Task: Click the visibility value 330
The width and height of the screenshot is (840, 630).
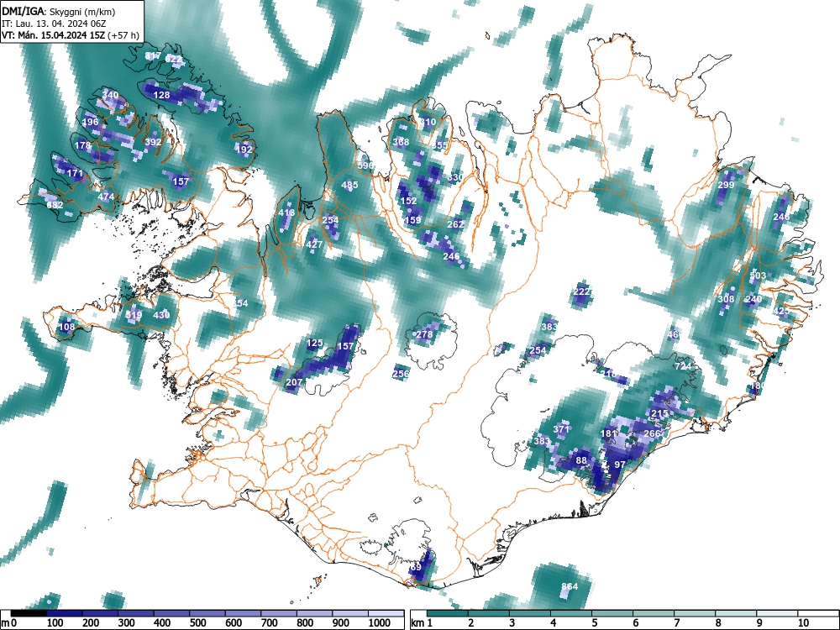Action: point(455,177)
